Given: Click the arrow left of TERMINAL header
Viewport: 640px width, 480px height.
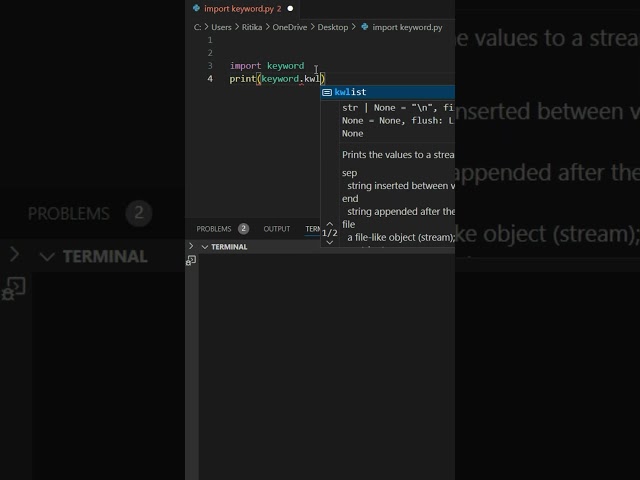Looking at the screenshot, I should (191, 246).
